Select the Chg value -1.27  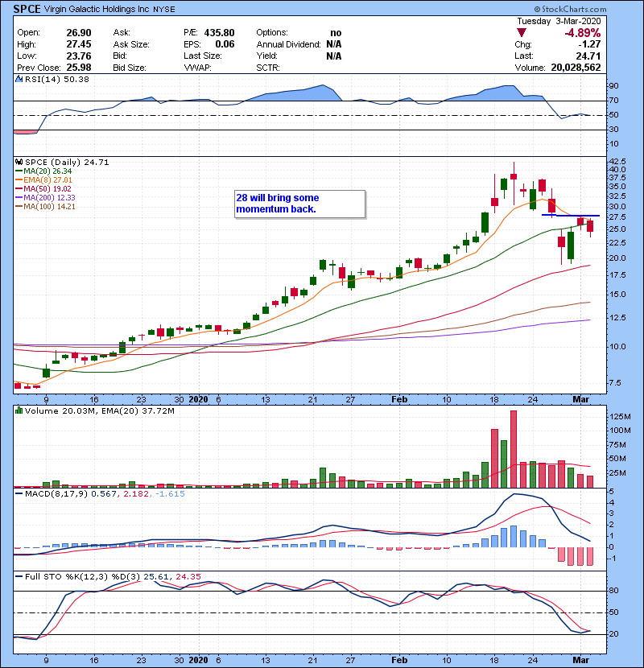[589, 44]
